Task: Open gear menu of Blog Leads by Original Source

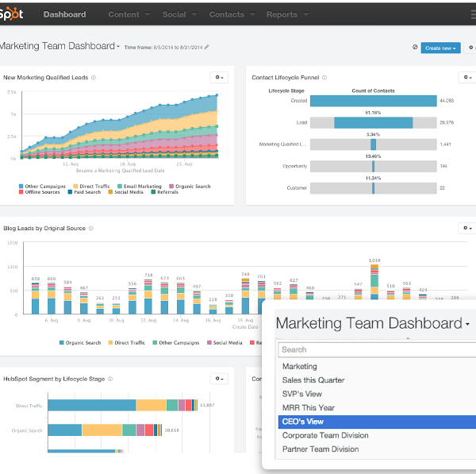Action: coord(467,228)
